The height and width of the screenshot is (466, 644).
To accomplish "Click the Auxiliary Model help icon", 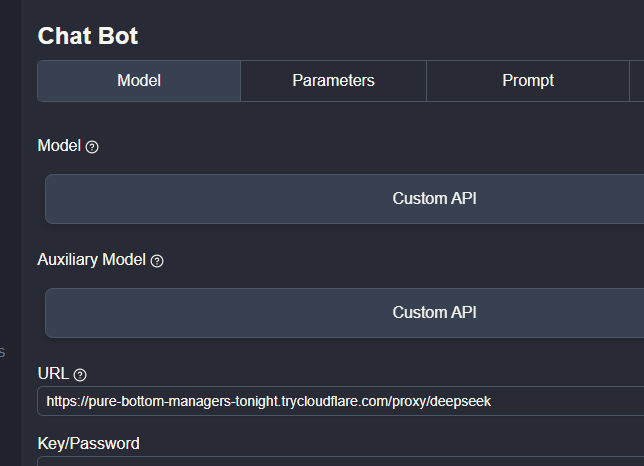I will pos(157,261).
